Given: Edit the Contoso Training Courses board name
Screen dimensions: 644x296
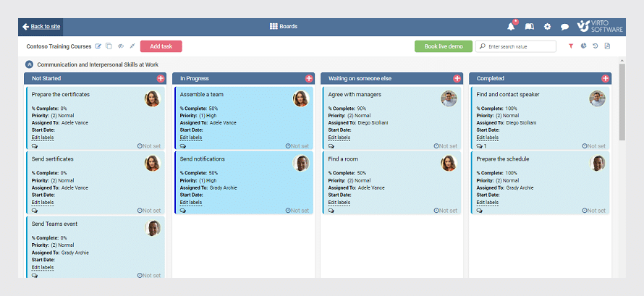Looking at the screenshot, I should point(98,46).
